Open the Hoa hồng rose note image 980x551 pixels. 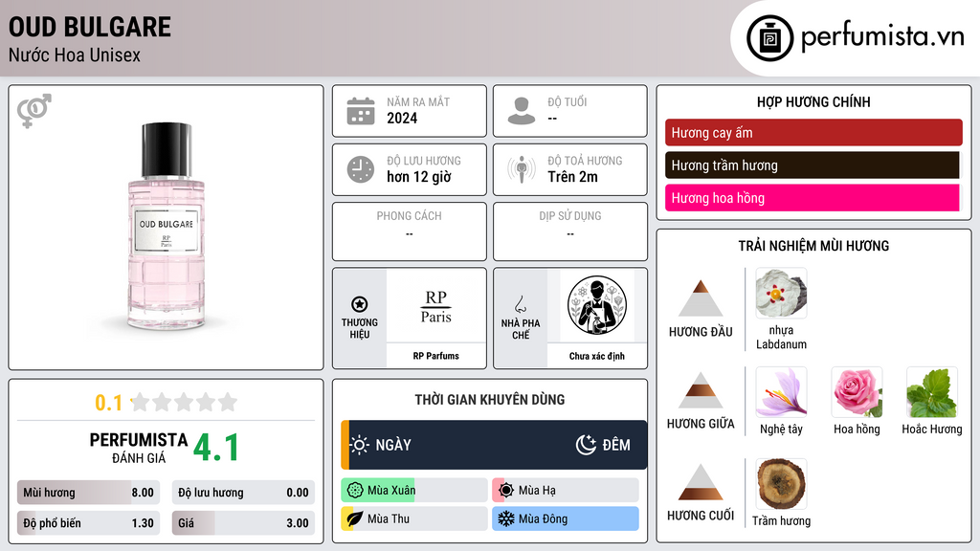tap(857, 392)
